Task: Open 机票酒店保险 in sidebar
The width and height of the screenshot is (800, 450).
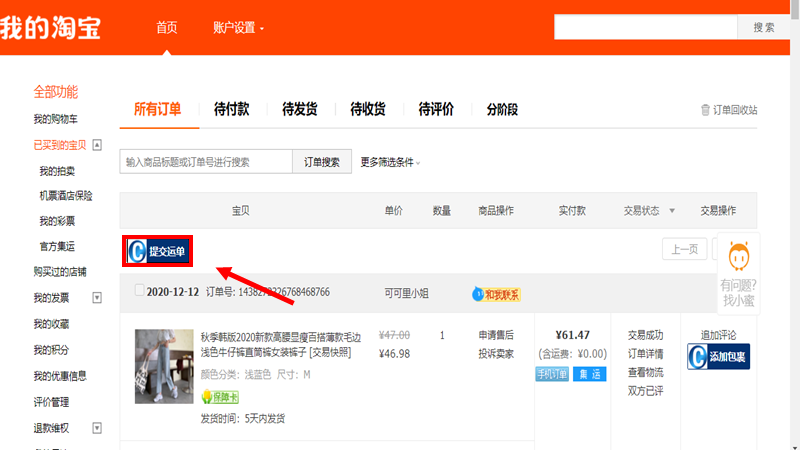Action: 66,196
